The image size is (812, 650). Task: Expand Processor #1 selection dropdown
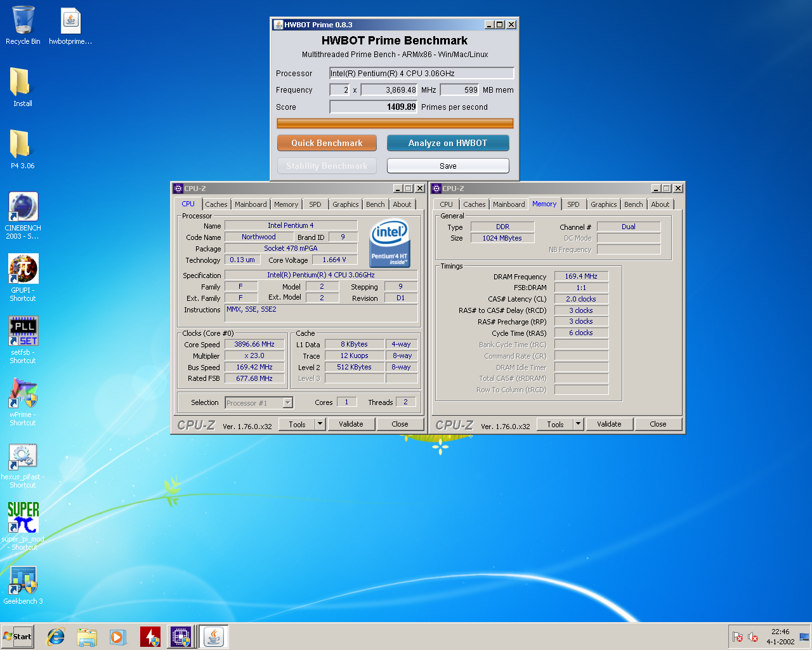pyautogui.click(x=287, y=402)
